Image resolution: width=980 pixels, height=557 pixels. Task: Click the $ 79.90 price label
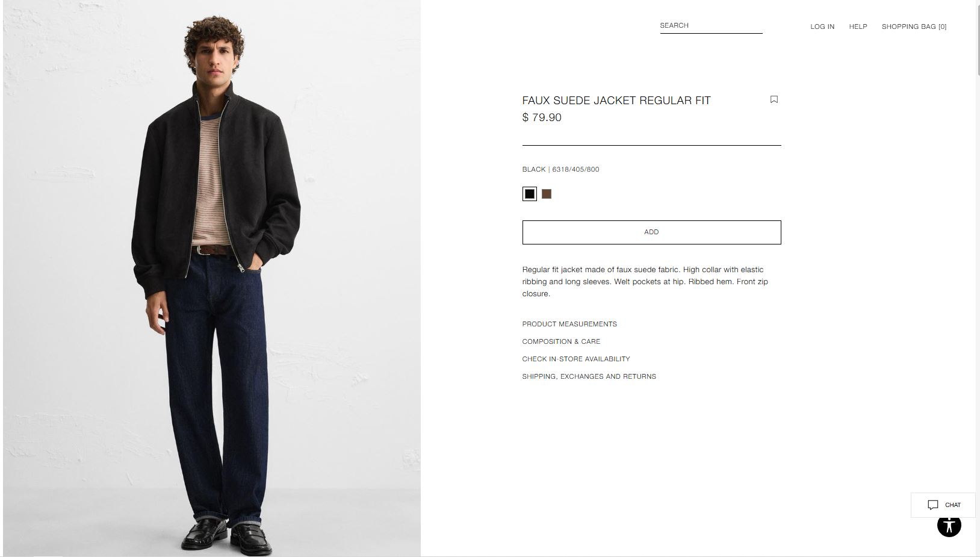pyautogui.click(x=542, y=117)
